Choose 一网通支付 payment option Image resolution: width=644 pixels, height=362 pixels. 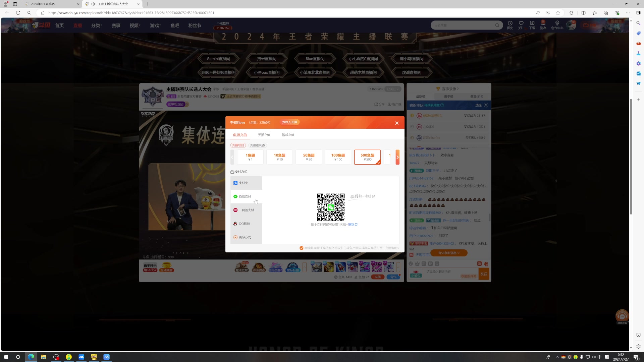tap(246, 210)
